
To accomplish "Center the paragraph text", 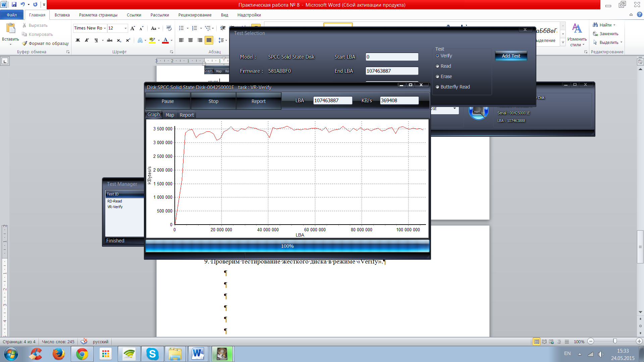I will click(x=191, y=40).
